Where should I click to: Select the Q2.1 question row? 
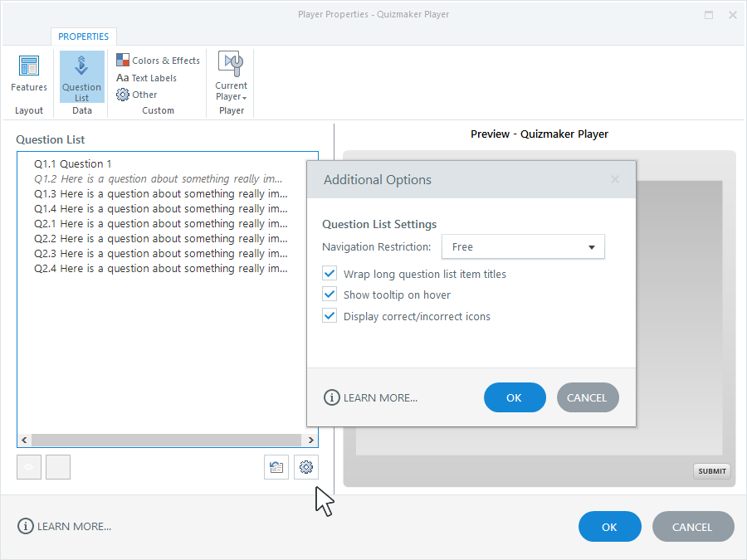pyautogui.click(x=160, y=224)
